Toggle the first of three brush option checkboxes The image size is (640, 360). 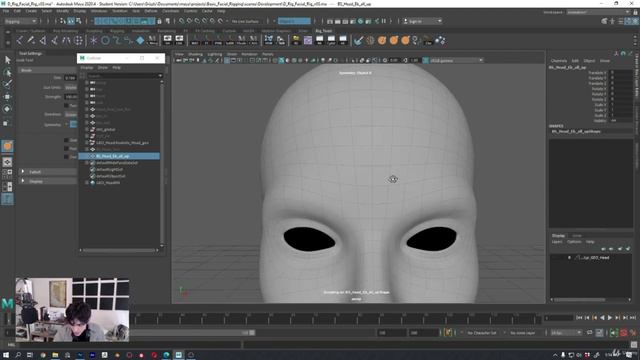pos(66,140)
